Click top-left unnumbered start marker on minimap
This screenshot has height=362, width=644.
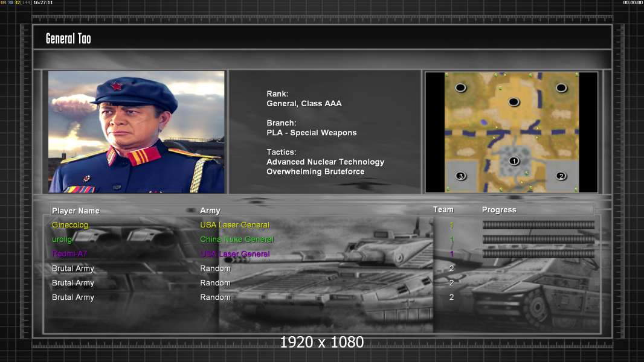pyautogui.click(x=461, y=87)
